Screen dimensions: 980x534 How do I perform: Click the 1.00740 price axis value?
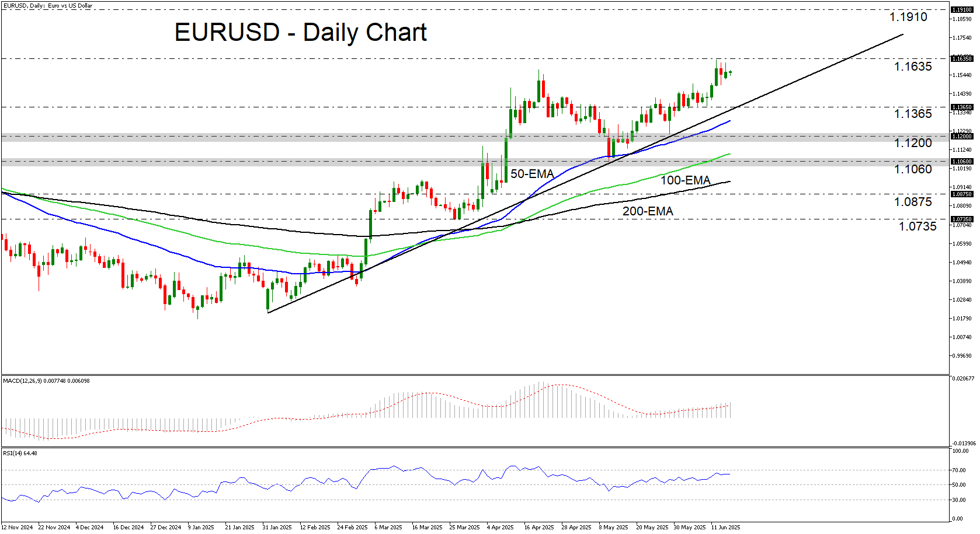click(962, 337)
